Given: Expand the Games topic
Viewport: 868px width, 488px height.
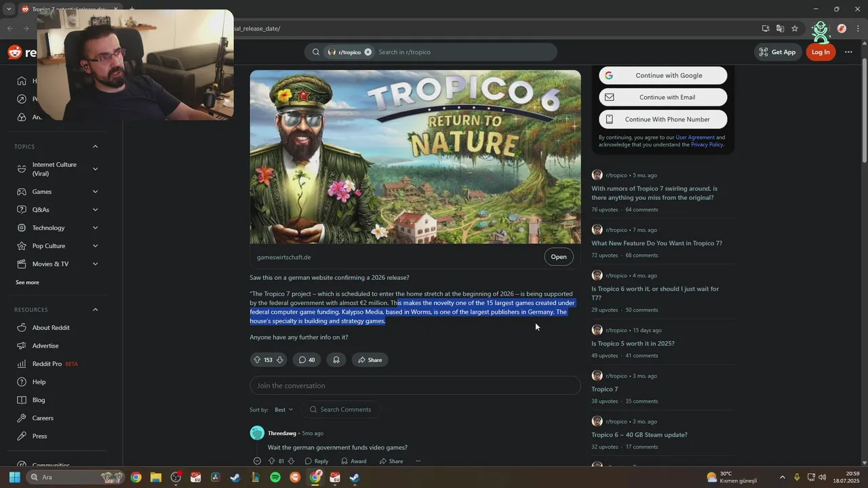Looking at the screenshot, I should (x=95, y=192).
